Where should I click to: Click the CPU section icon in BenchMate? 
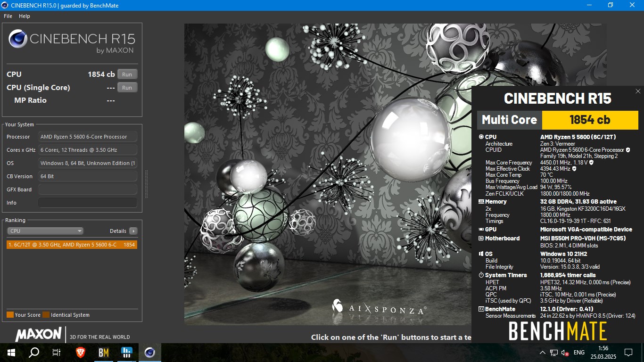pos(481,137)
